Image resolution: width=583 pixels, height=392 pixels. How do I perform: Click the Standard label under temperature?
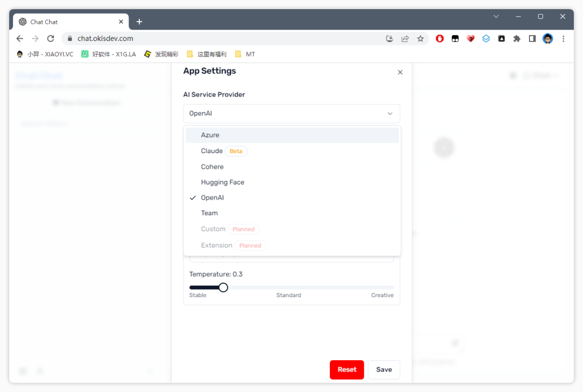click(288, 295)
